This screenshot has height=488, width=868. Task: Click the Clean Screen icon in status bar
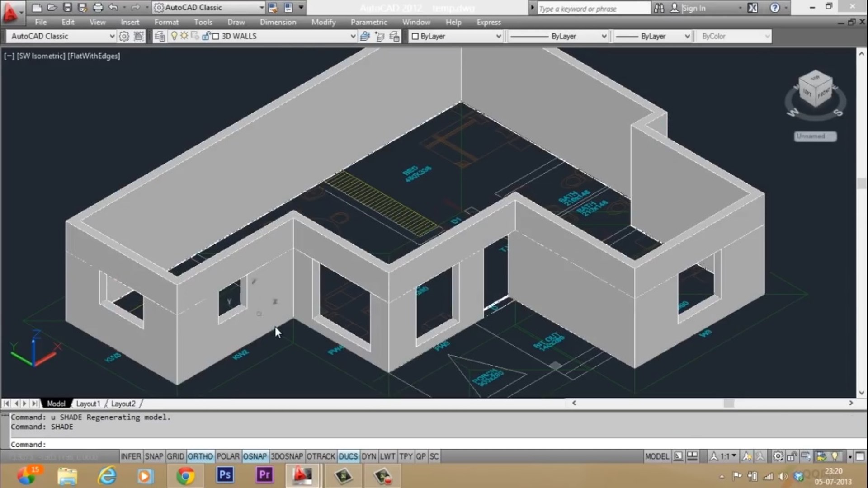pos(860,456)
